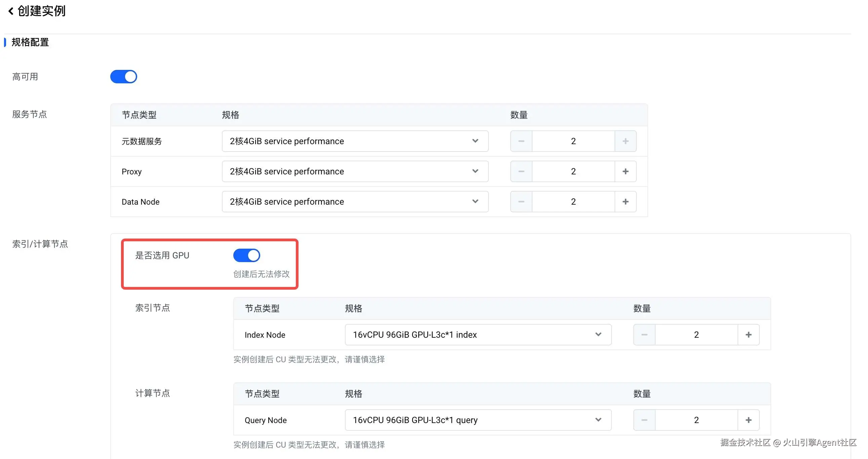Expand the Data Node spec dropdown

click(x=355, y=202)
